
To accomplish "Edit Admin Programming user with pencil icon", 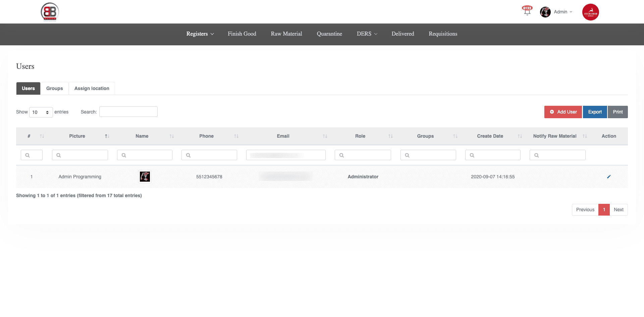I will coord(609,177).
